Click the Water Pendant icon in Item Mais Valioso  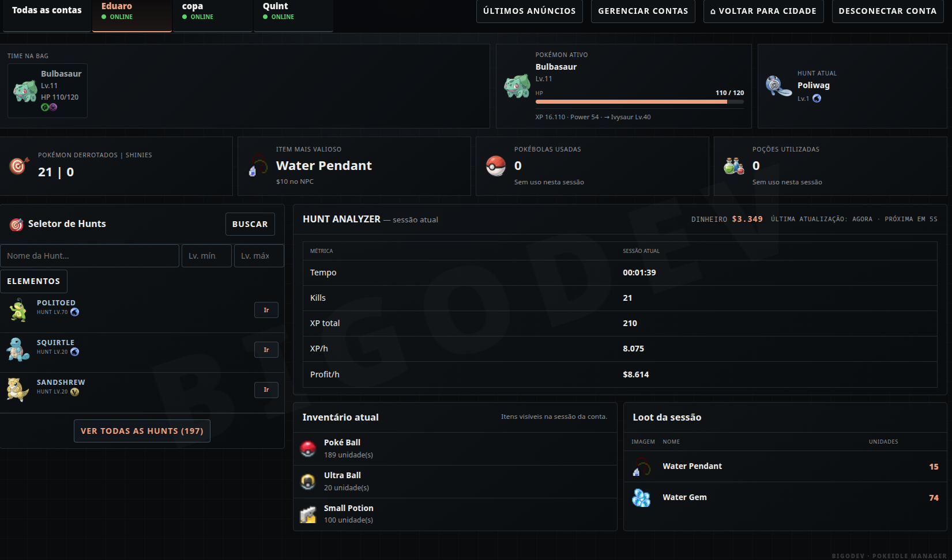pos(258,167)
